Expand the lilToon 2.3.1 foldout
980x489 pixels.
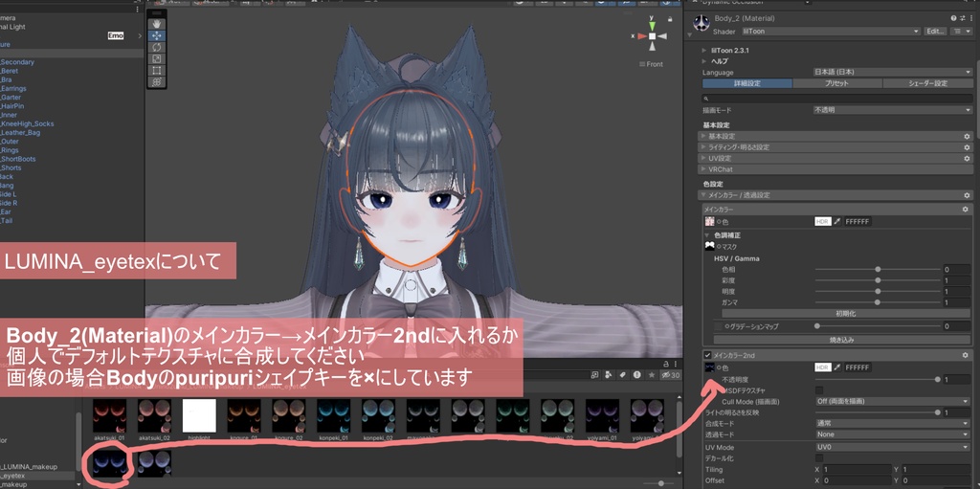tap(705, 50)
